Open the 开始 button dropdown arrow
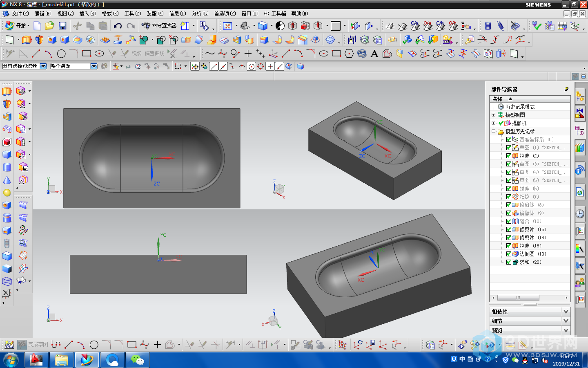Screen dimensions: 588x368 tap(28, 26)
